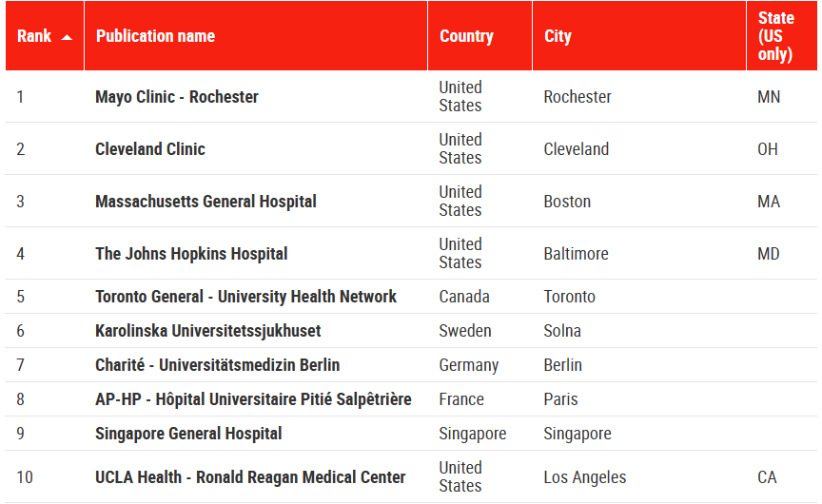The width and height of the screenshot is (822, 504).
Task: Sort by State (US only) column
Action: click(x=775, y=36)
